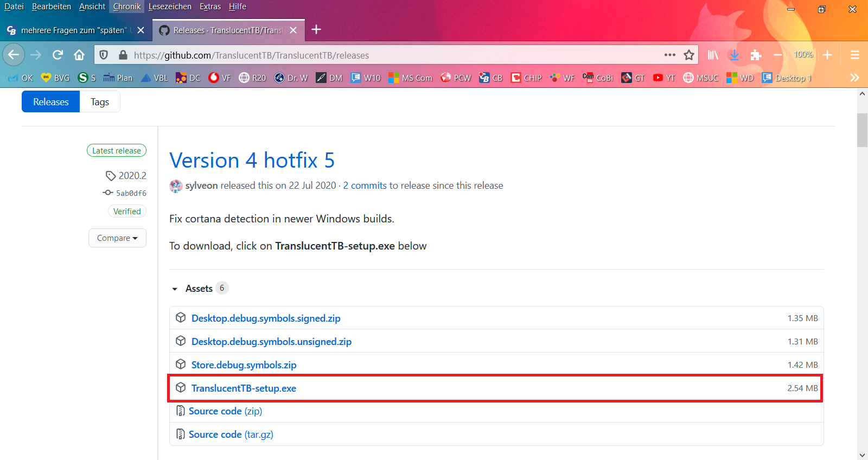This screenshot has width=868, height=460.
Task: Open the PCW bookmark
Action: tap(456, 78)
